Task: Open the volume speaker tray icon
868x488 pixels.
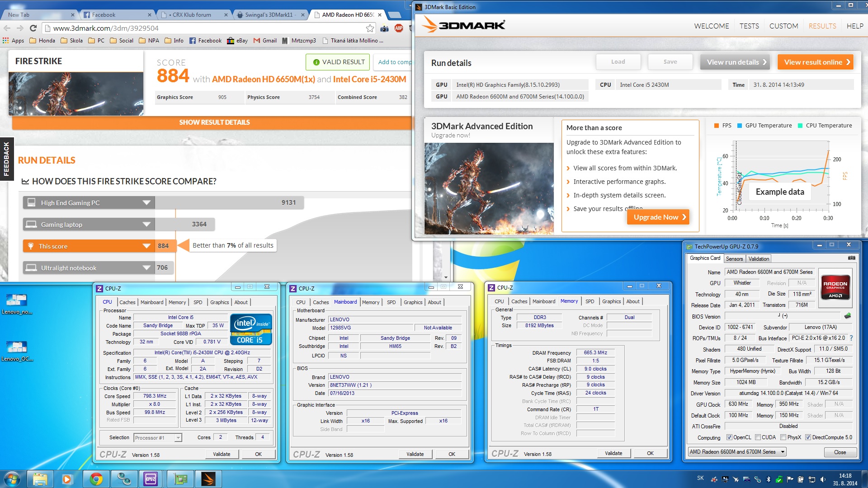Action: pos(823,479)
